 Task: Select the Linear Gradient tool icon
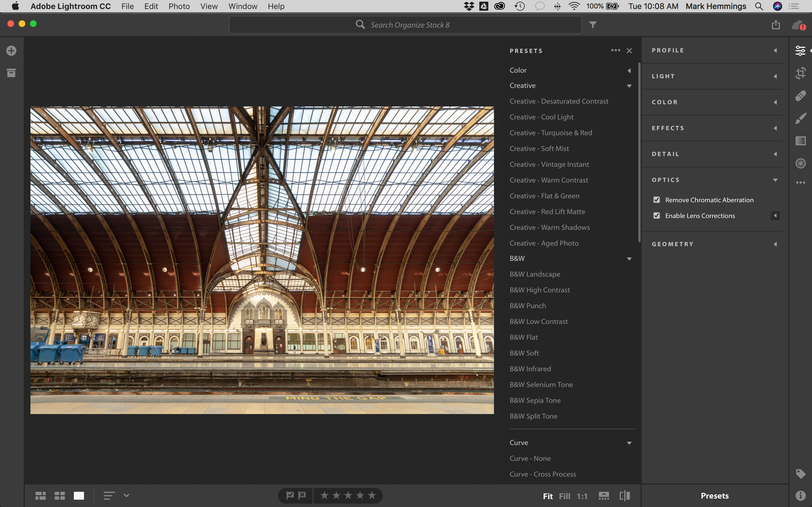[x=801, y=141]
